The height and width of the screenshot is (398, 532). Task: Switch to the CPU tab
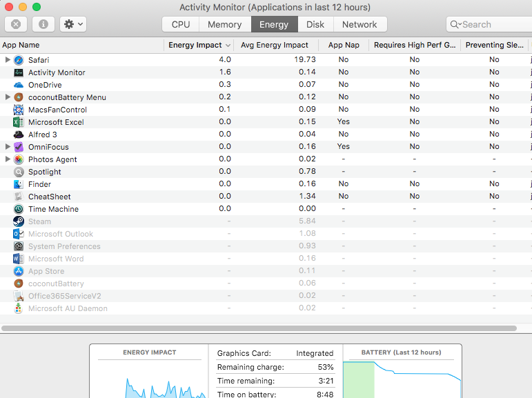click(181, 24)
